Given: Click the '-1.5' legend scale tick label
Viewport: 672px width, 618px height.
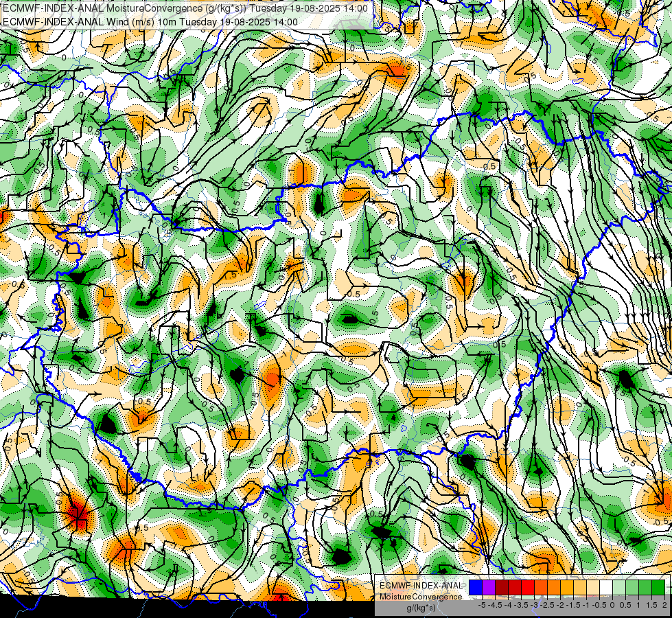Looking at the screenshot, I should 573,605.
